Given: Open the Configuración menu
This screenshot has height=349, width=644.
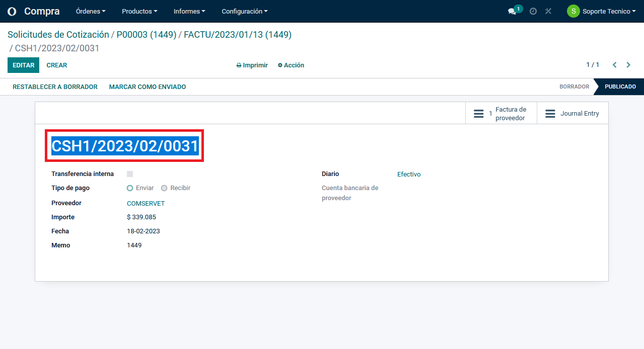Looking at the screenshot, I should pos(244,11).
